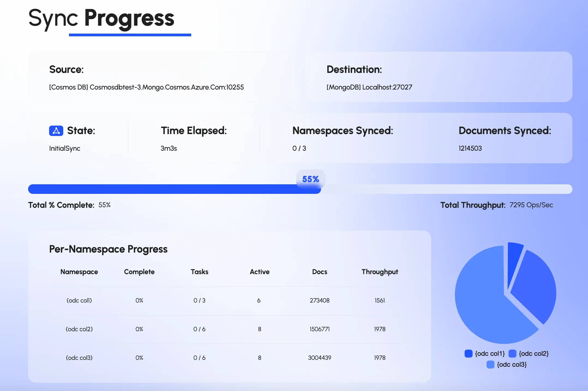Click the {odc col1} legend label

pyautogui.click(x=490, y=354)
